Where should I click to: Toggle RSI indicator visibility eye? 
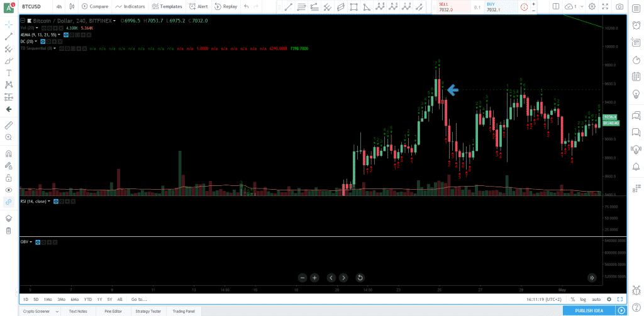pyautogui.click(x=56, y=202)
